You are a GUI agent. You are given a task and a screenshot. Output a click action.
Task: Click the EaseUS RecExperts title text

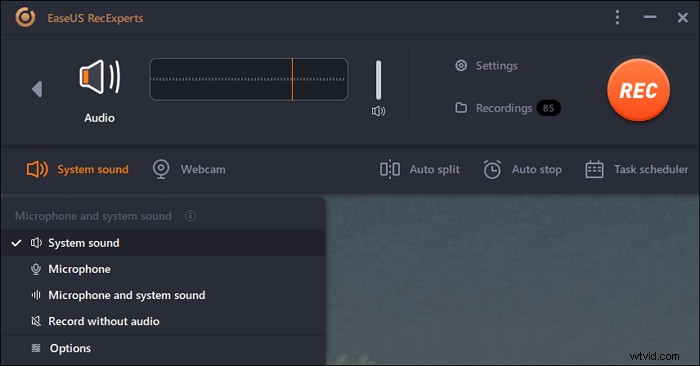point(96,18)
